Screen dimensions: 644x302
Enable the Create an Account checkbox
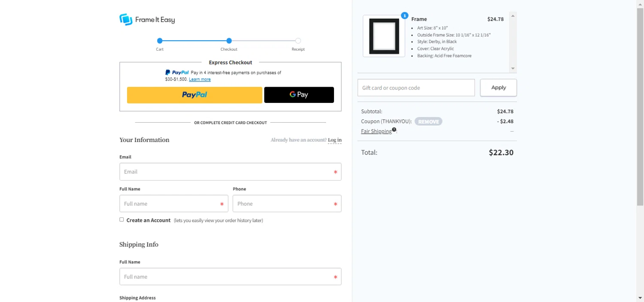122,220
